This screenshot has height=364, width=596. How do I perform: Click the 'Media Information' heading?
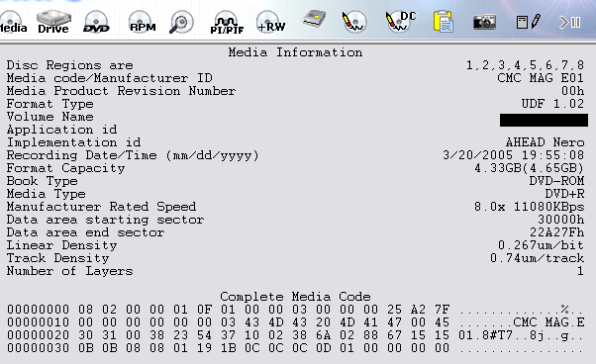(x=295, y=52)
